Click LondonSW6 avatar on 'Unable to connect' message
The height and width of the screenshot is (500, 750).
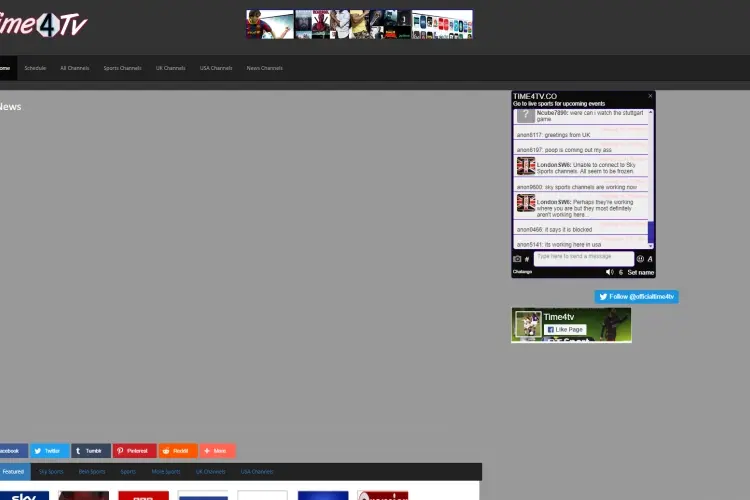coord(526,166)
